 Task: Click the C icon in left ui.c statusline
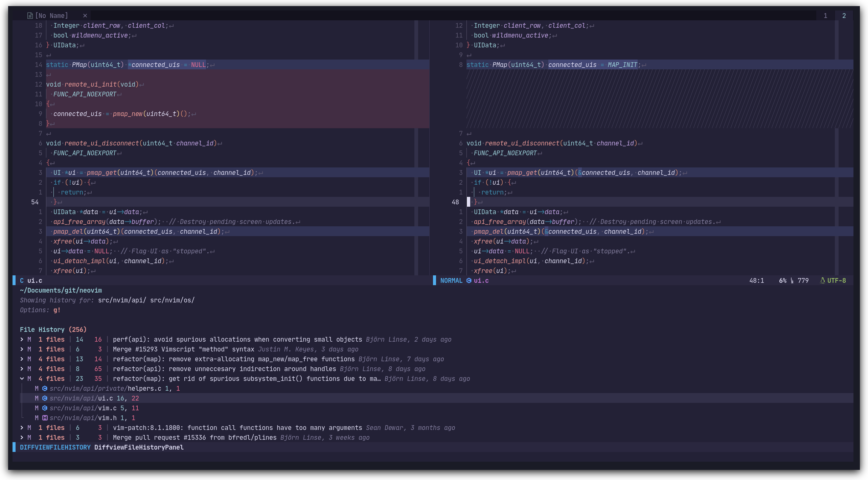point(22,280)
